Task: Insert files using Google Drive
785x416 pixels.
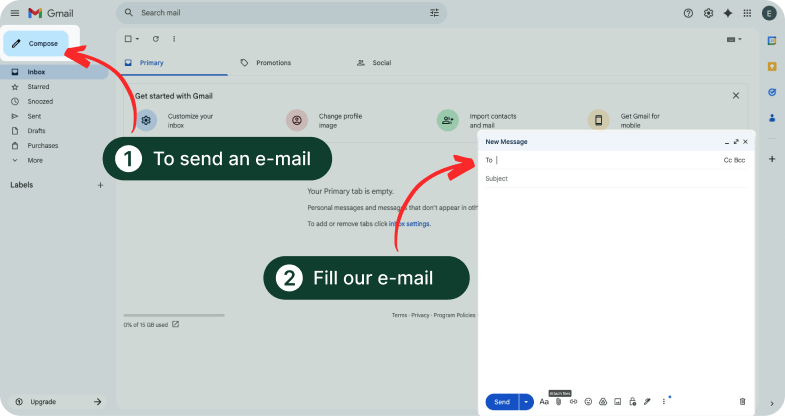Action: point(603,401)
